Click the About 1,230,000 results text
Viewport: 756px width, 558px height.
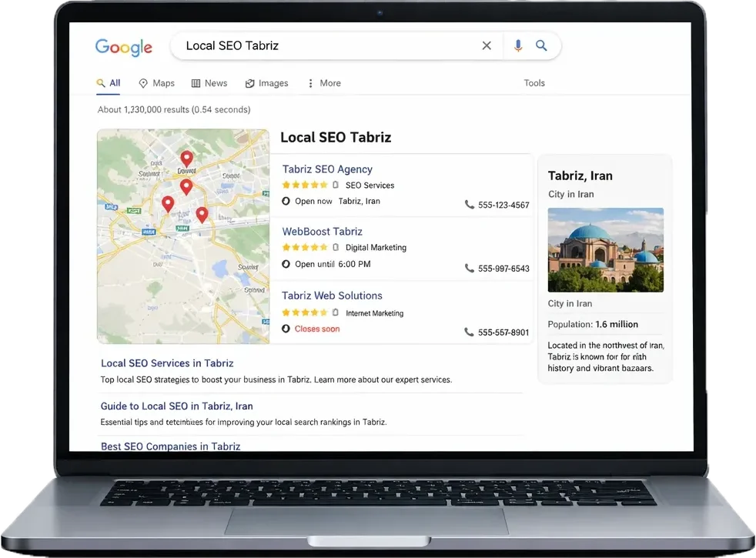tap(174, 109)
